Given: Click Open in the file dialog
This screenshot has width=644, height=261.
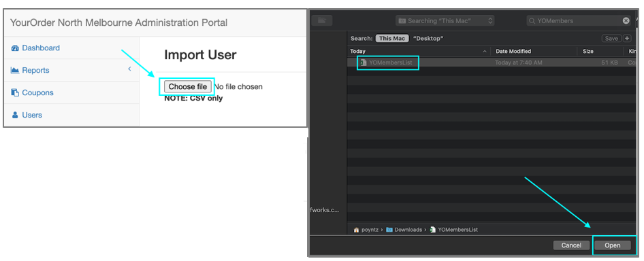Looking at the screenshot, I should pyautogui.click(x=613, y=245).
